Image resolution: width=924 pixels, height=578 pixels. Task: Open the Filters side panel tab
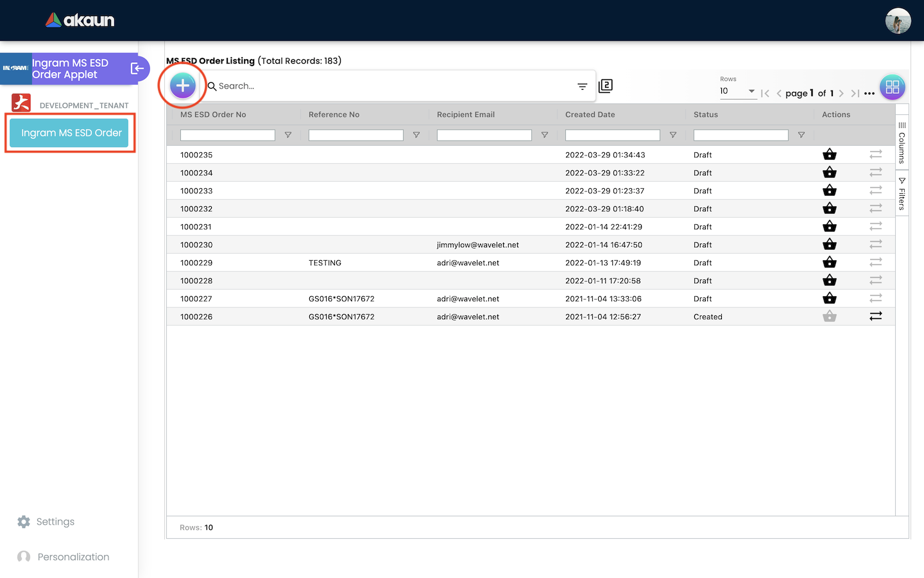pos(902,194)
